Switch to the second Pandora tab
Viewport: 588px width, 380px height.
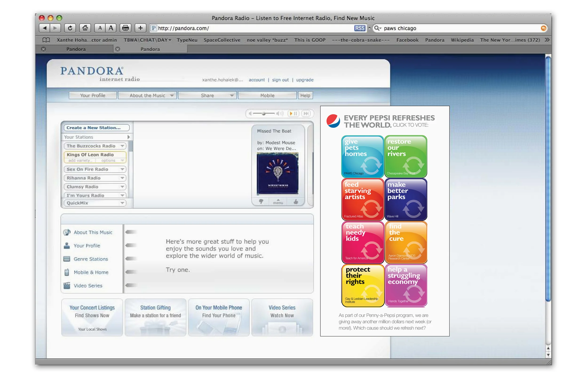click(x=150, y=49)
